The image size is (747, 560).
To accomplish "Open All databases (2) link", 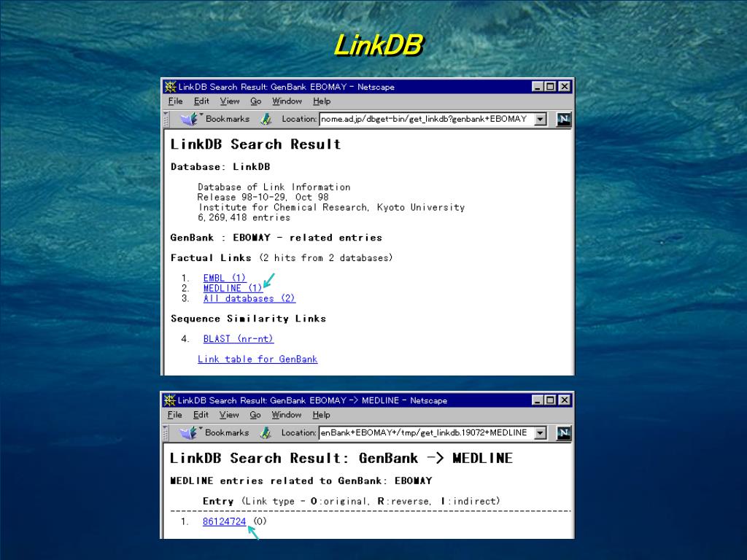I will tap(249, 298).
